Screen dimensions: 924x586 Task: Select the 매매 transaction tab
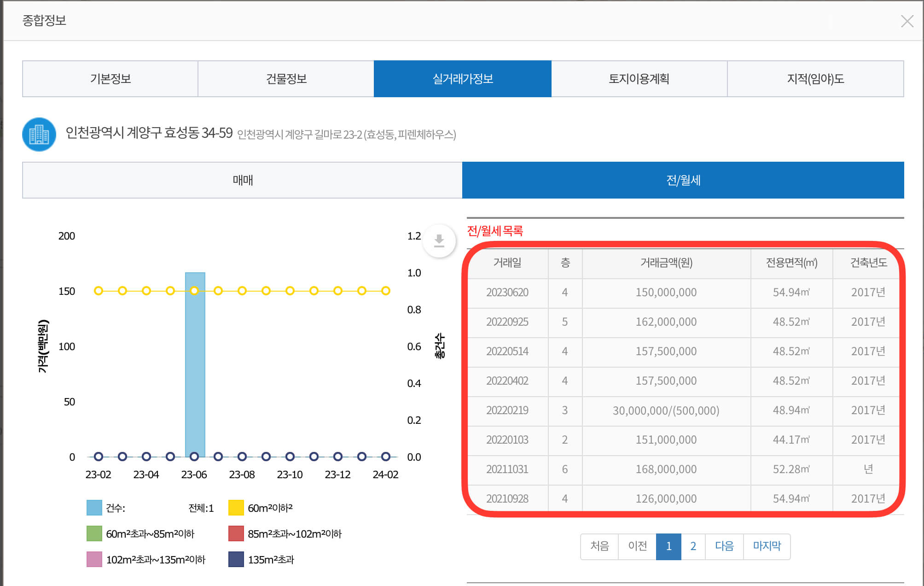(241, 180)
